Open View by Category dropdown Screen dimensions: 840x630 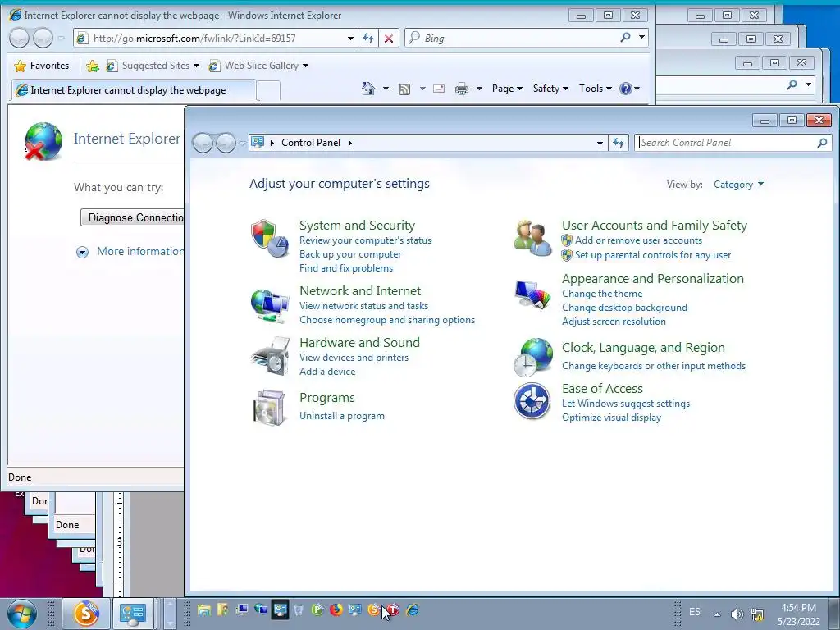pyautogui.click(x=738, y=185)
